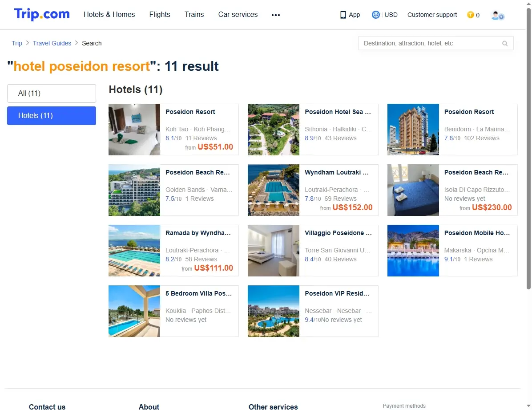Image resolution: width=532 pixels, height=410 pixels.
Task: Open Villaggio Poseidone thumbnail
Action: click(274, 250)
